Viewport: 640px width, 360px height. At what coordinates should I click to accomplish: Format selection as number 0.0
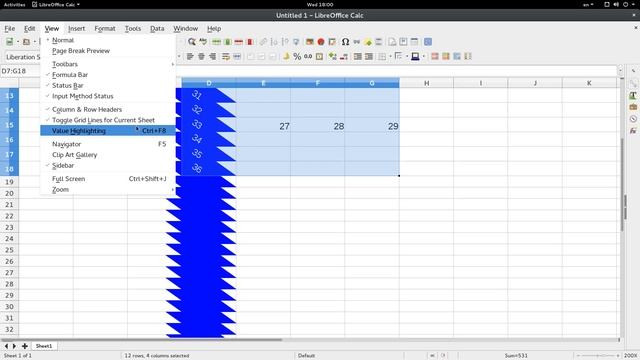tap(308, 56)
